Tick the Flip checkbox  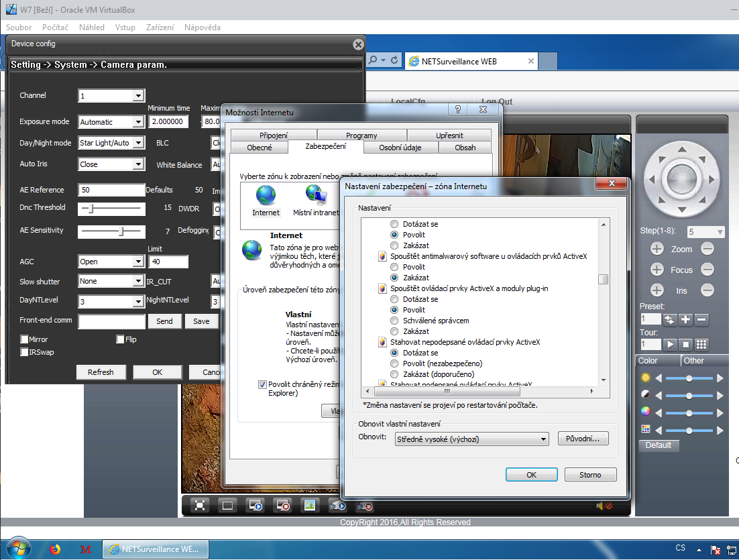point(120,339)
